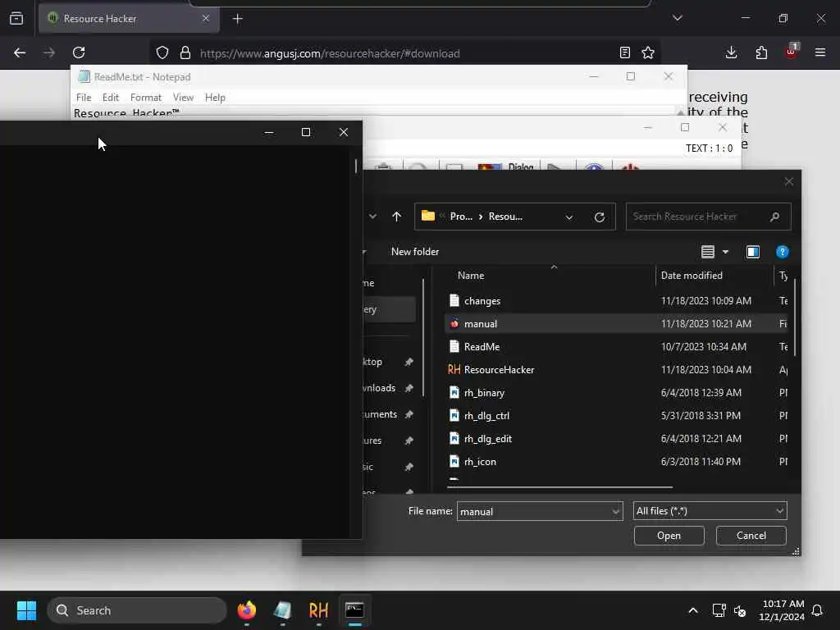Open Firefox extensions menu
840x630 pixels.
(x=761, y=52)
